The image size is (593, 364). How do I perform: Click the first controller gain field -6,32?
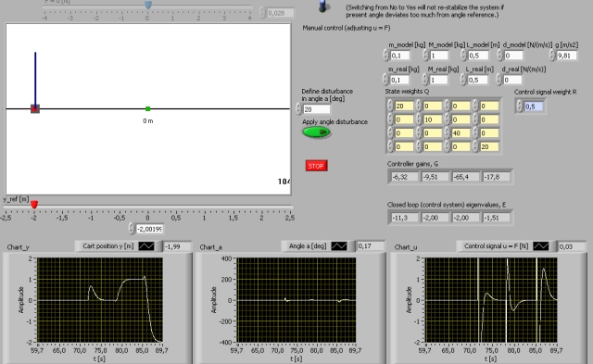tap(404, 177)
